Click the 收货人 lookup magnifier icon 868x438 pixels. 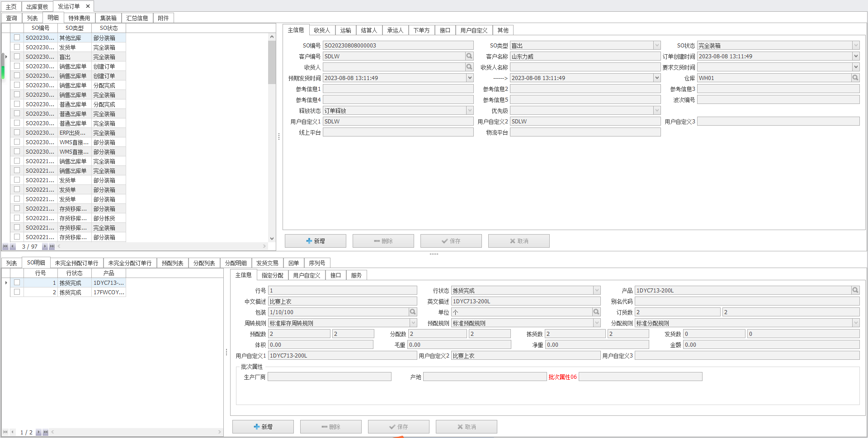[469, 67]
